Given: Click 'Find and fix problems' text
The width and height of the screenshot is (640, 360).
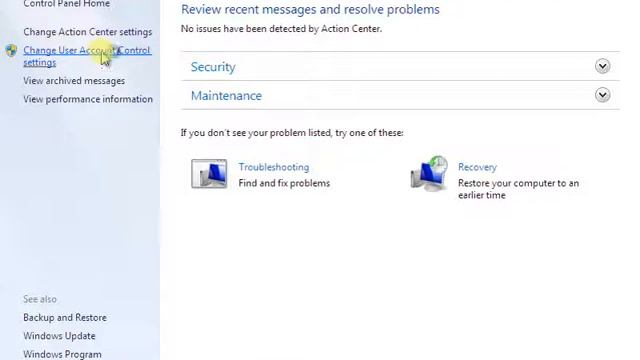Looking at the screenshot, I should [284, 183].
